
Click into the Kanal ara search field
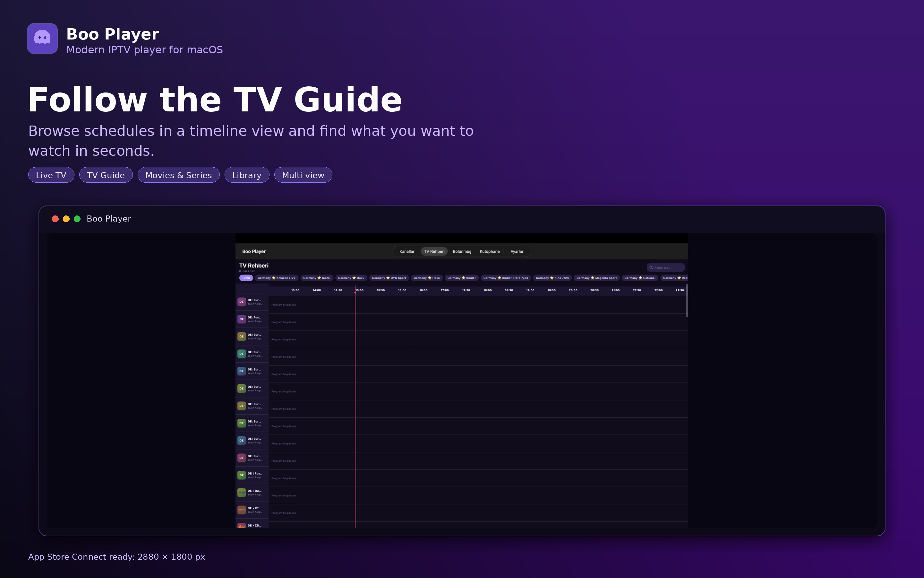pyautogui.click(x=665, y=267)
